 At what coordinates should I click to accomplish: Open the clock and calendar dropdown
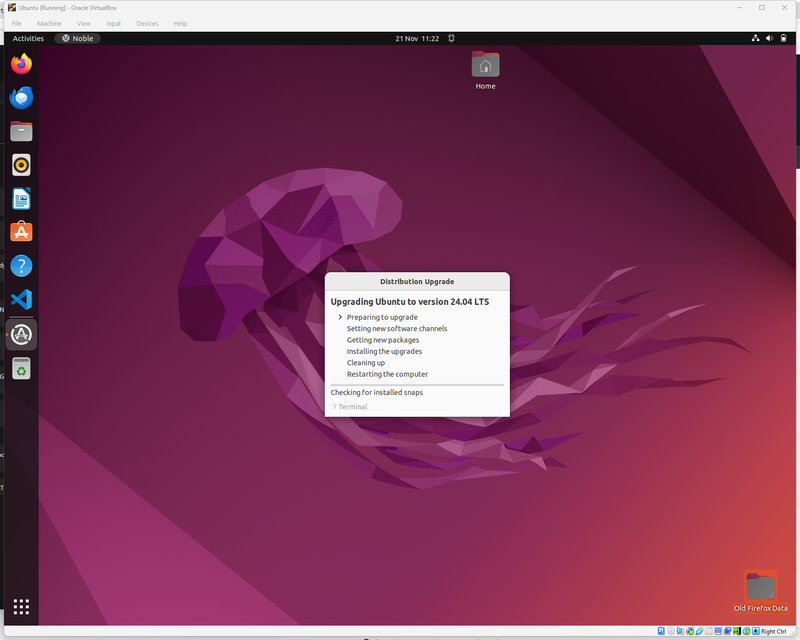click(417, 38)
